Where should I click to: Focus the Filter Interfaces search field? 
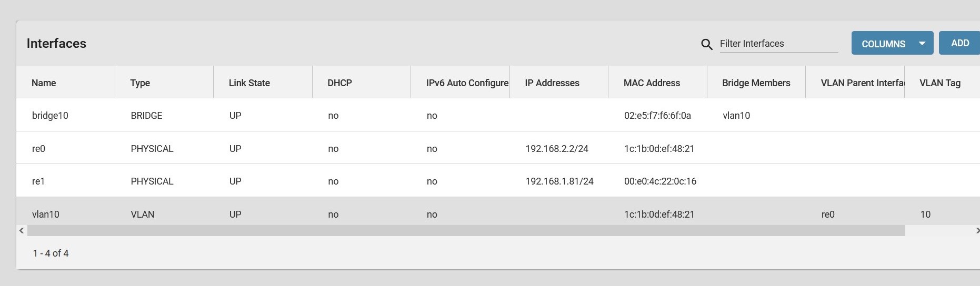tap(778, 44)
